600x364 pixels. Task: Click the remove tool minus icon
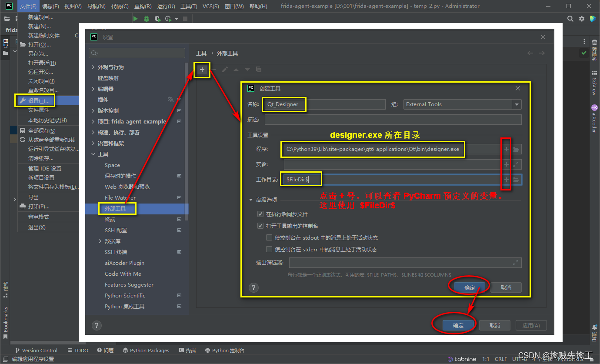(213, 70)
